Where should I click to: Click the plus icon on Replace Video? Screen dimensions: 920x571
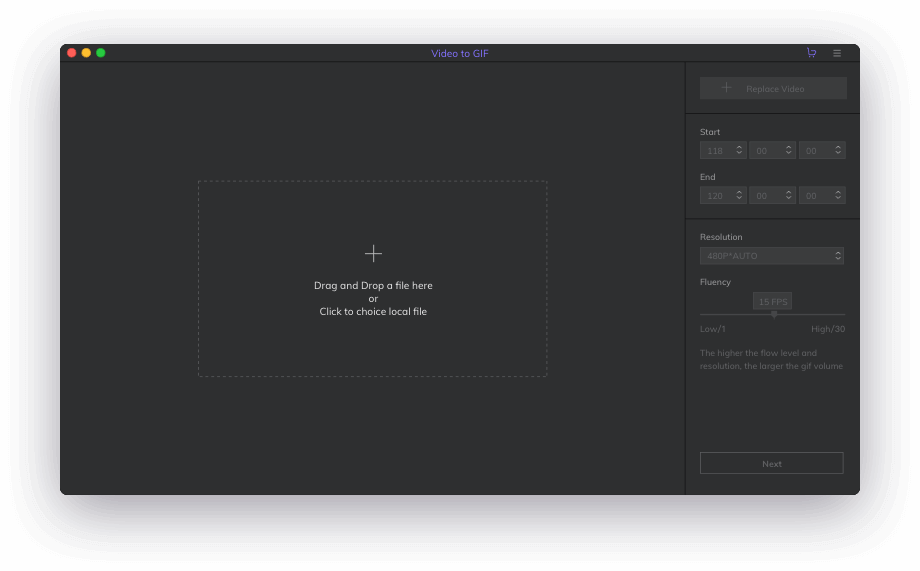(x=726, y=88)
